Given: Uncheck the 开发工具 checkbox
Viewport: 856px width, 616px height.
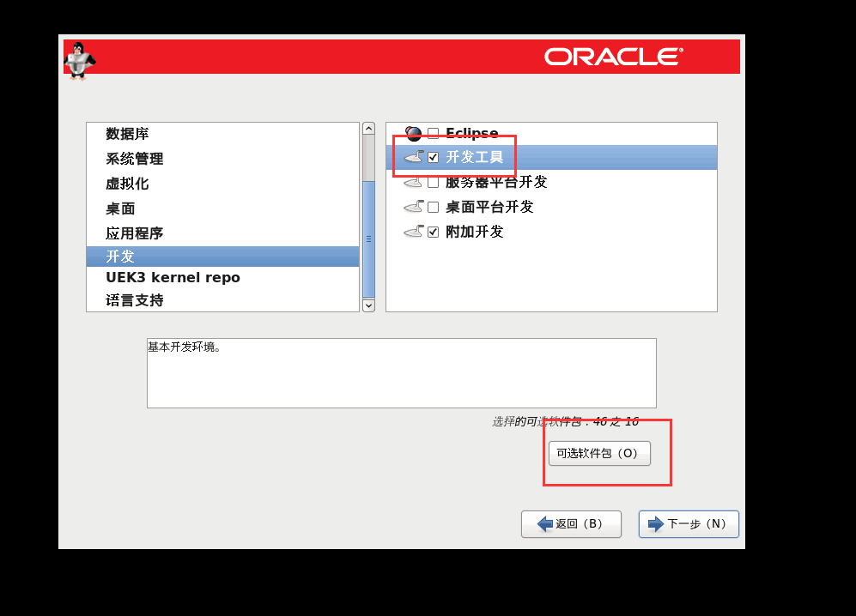Looking at the screenshot, I should pos(434,158).
